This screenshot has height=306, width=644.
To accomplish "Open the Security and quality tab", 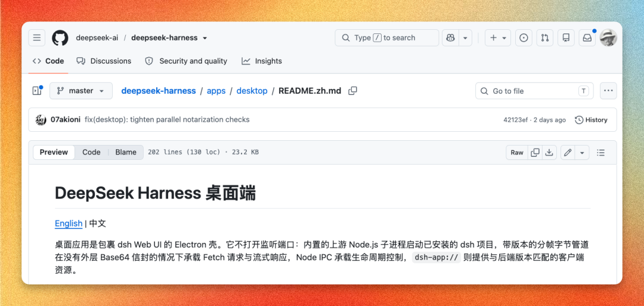I will coord(186,61).
